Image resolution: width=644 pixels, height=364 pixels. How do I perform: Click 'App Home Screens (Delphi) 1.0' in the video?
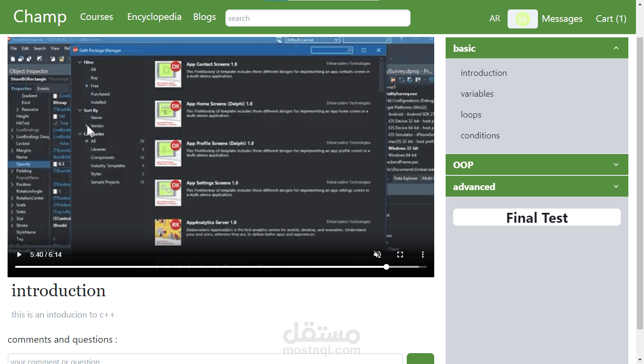pos(219,103)
